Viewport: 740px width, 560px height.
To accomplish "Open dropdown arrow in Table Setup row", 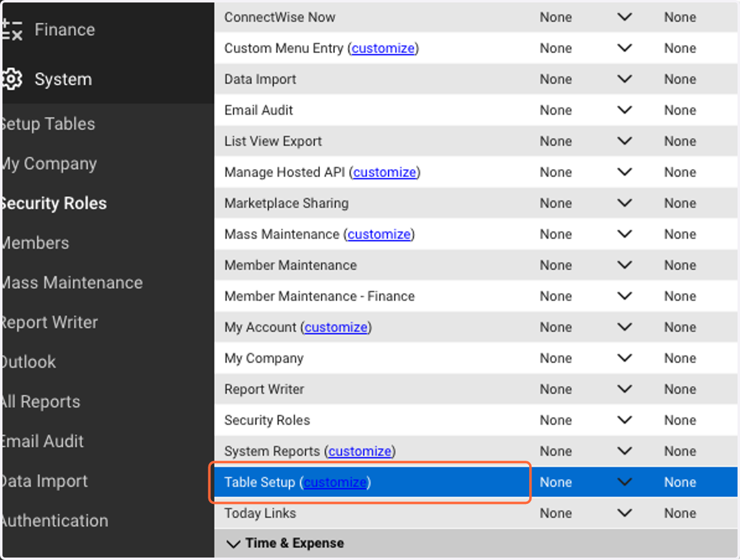I will [625, 482].
